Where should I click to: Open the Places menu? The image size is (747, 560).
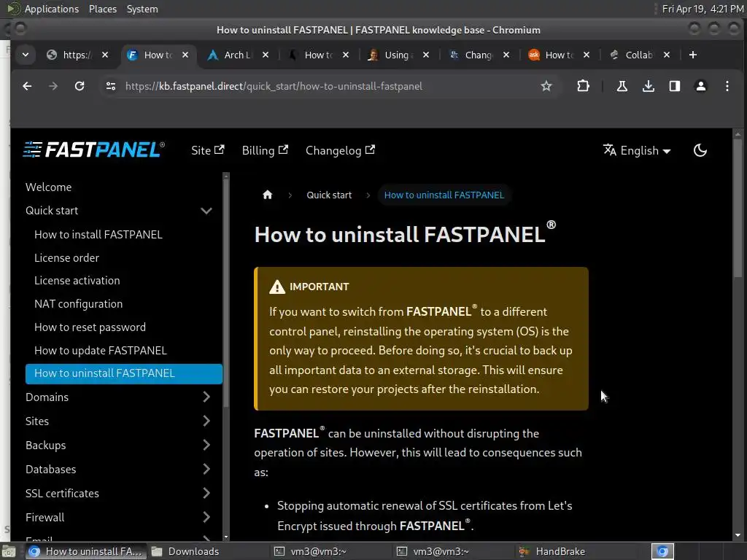pos(102,9)
